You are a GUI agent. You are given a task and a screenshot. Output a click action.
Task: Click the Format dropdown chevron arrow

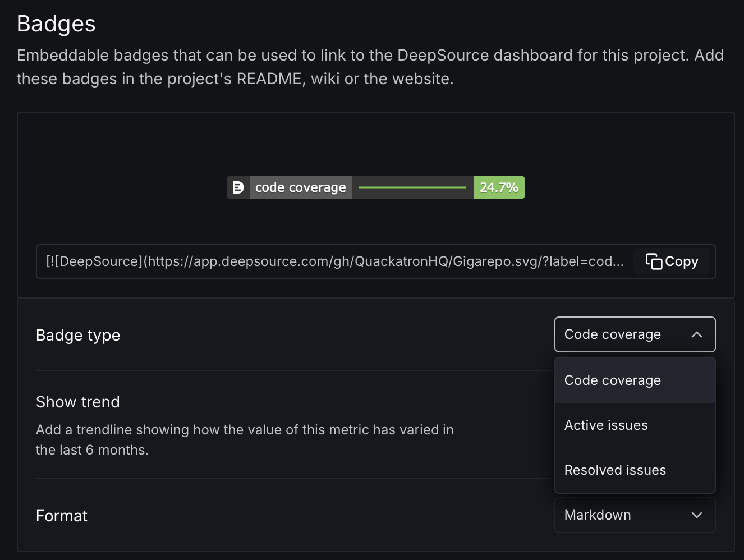point(697,515)
